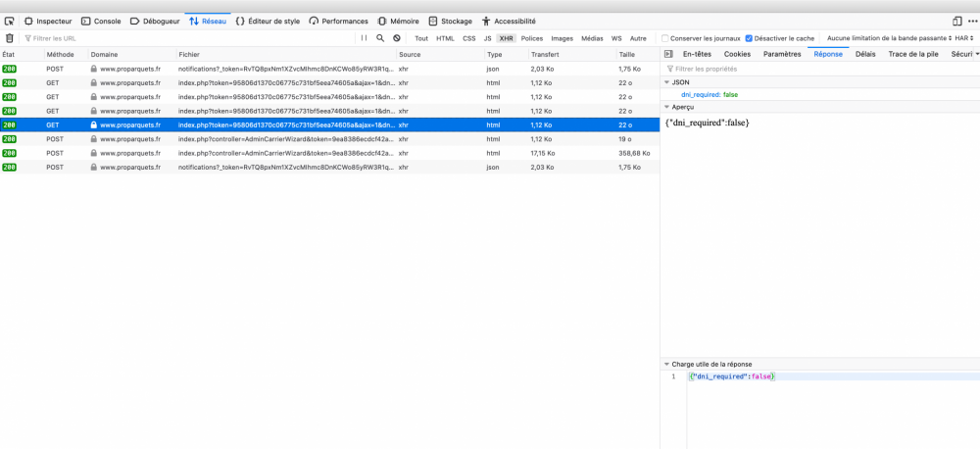
Task: Sort by Transfert column header
Action: [x=572, y=54]
